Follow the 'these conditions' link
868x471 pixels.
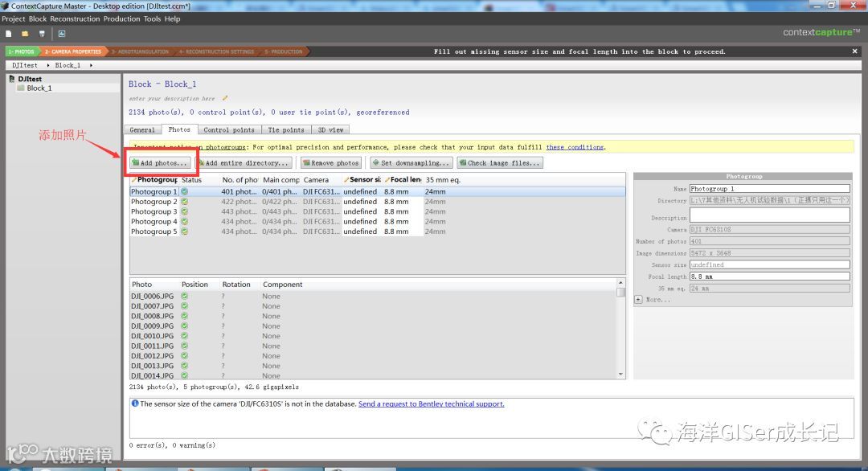(x=575, y=147)
